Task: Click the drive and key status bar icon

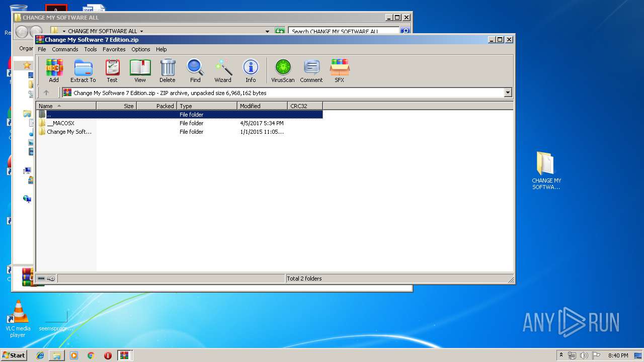Action: (46, 279)
